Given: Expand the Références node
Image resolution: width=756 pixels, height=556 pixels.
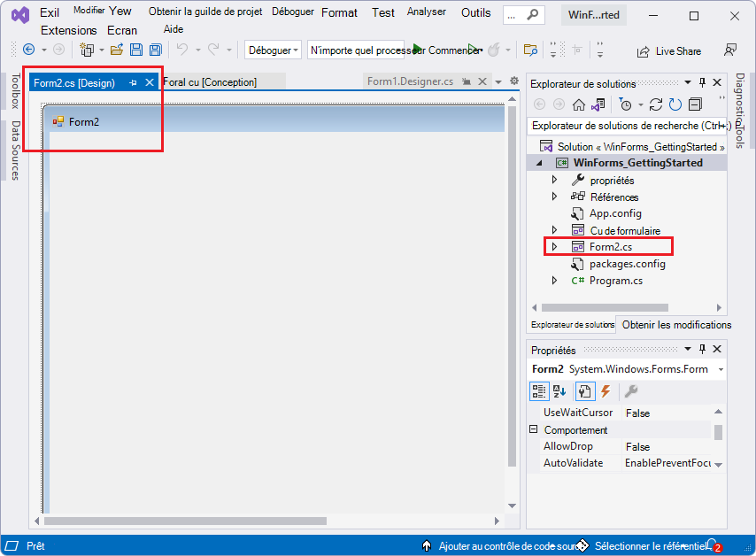Looking at the screenshot, I should click(x=554, y=197).
